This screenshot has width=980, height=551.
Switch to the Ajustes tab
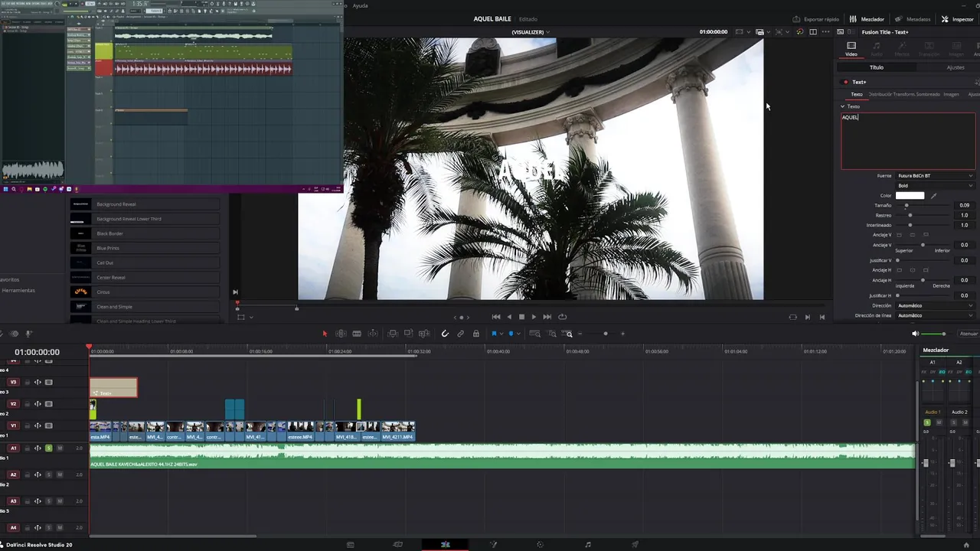click(x=955, y=67)
